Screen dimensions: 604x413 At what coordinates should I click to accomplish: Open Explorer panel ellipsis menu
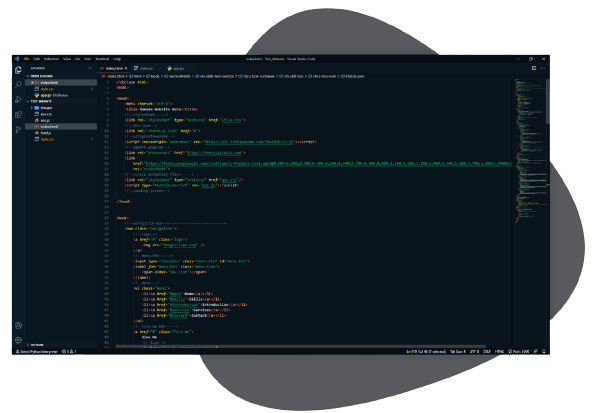tap(90, 68)
